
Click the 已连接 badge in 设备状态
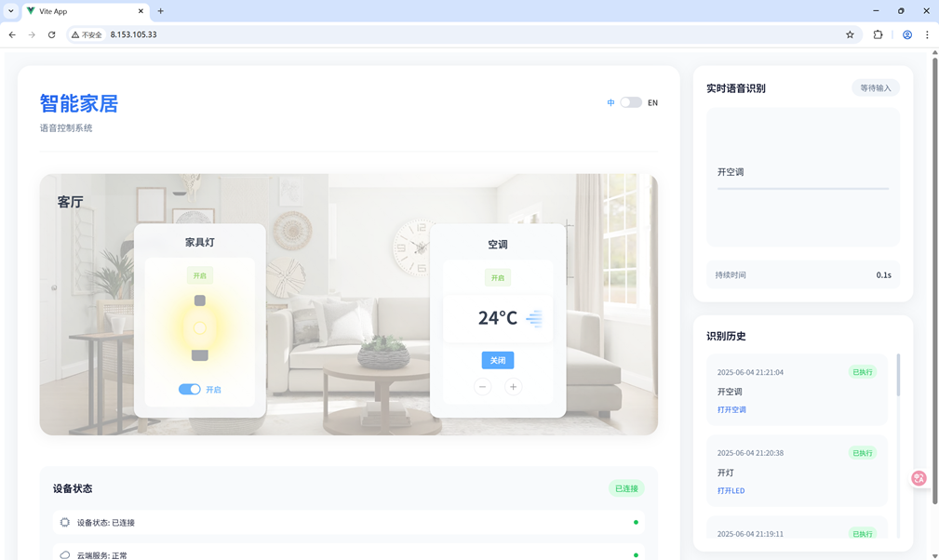(x=626, y=488)
